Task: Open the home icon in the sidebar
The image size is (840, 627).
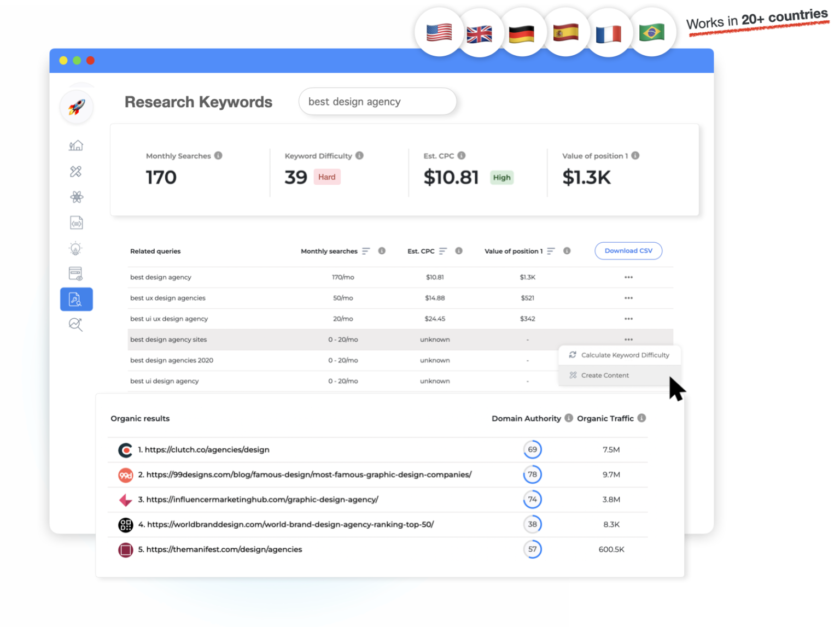Action: point(76,145)
